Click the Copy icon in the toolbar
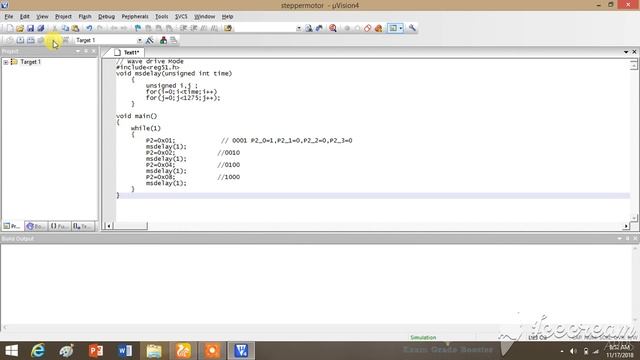The height and width of the screenshot is (360, 640). [x=65, y=28]
